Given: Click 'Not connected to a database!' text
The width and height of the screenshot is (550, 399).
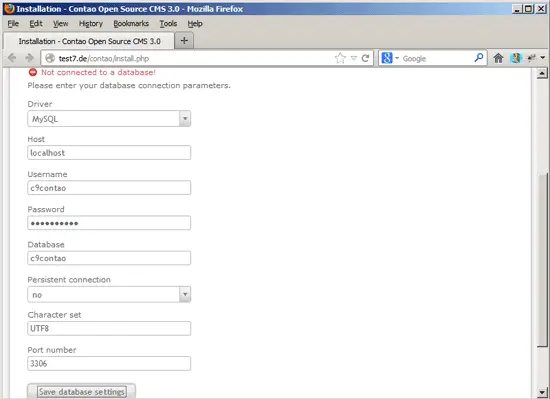Looking at the screenshot, I should click(x=98, y=72).
